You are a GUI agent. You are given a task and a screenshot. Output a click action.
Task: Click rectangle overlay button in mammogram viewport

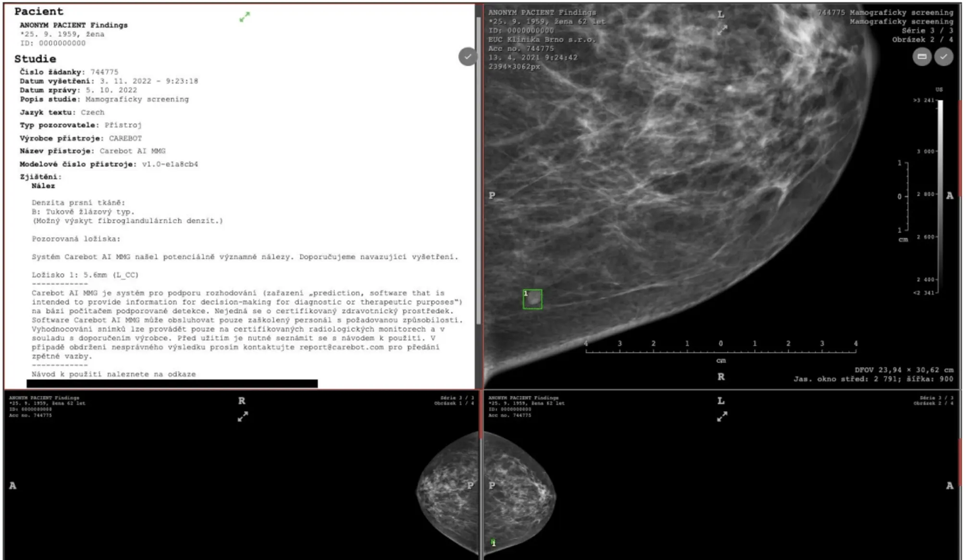921,57
